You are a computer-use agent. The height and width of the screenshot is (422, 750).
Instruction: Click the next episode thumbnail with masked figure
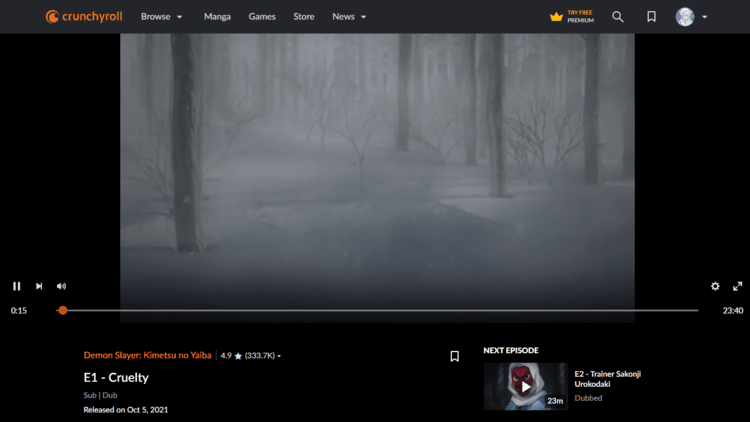[x=525, y=386]
